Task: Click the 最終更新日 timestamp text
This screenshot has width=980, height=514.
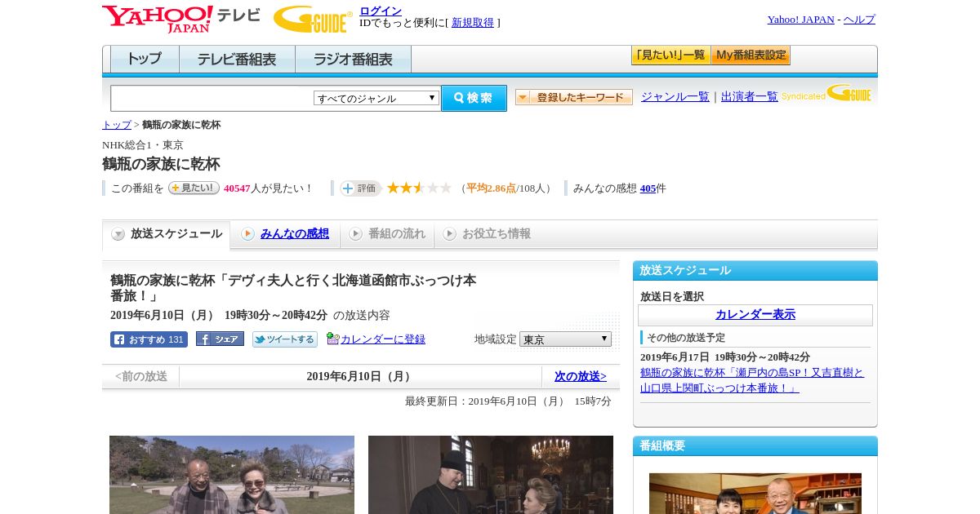Action: coord(508,401)
